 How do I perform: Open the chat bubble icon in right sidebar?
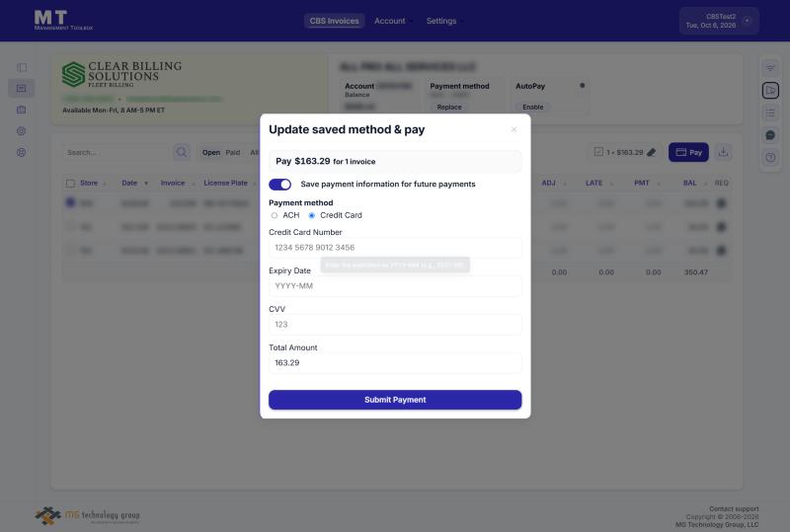coord(770,135)
